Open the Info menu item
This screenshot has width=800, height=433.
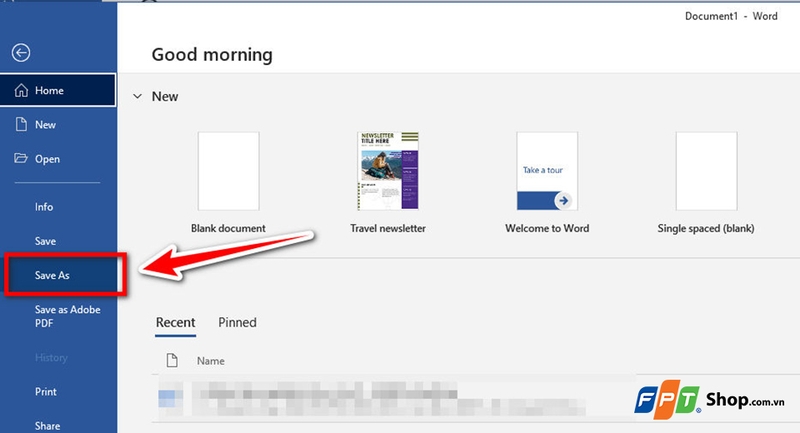pyautogui.click(x=44, y=207)
